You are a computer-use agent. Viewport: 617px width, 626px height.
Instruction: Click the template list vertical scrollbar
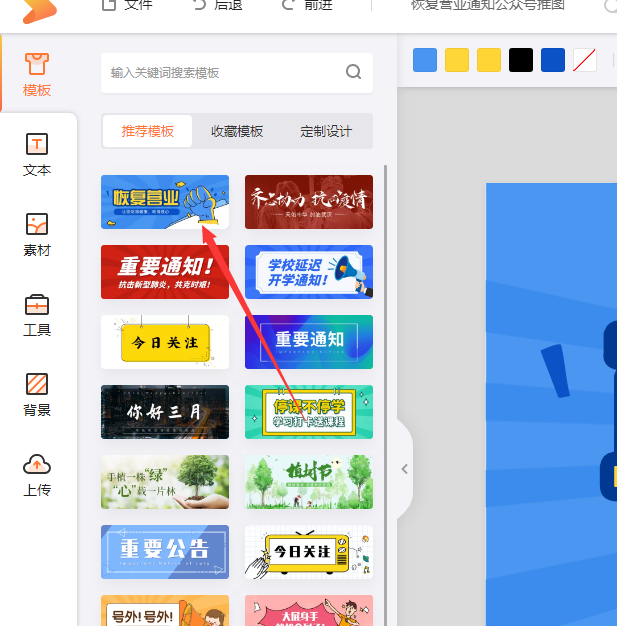(x=385, y=395)
